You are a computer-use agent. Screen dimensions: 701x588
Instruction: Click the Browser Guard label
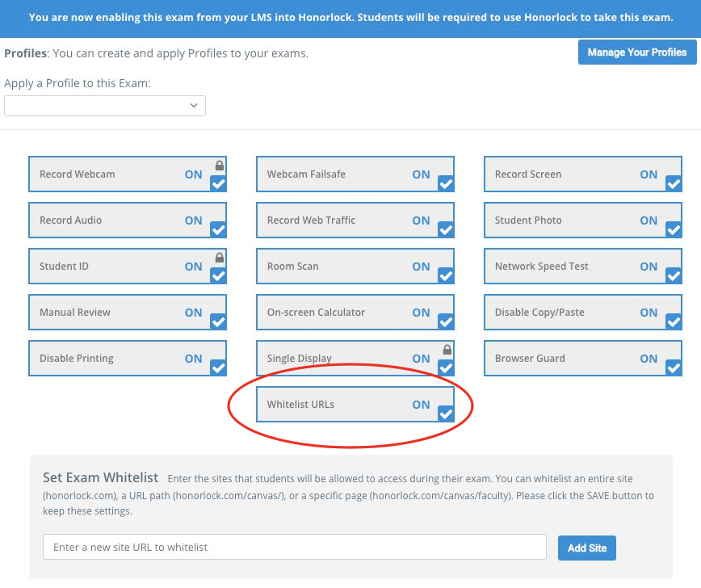tap(530, 358)
